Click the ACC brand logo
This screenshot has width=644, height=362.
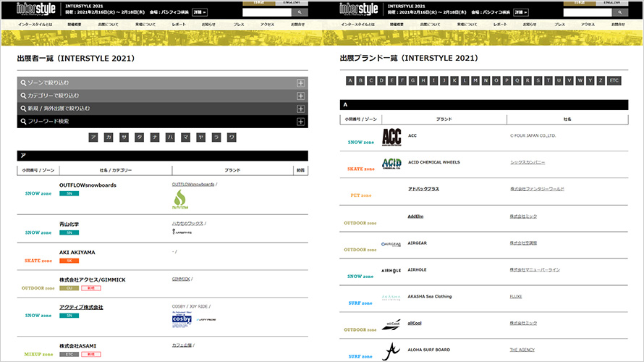pos(391,138)
